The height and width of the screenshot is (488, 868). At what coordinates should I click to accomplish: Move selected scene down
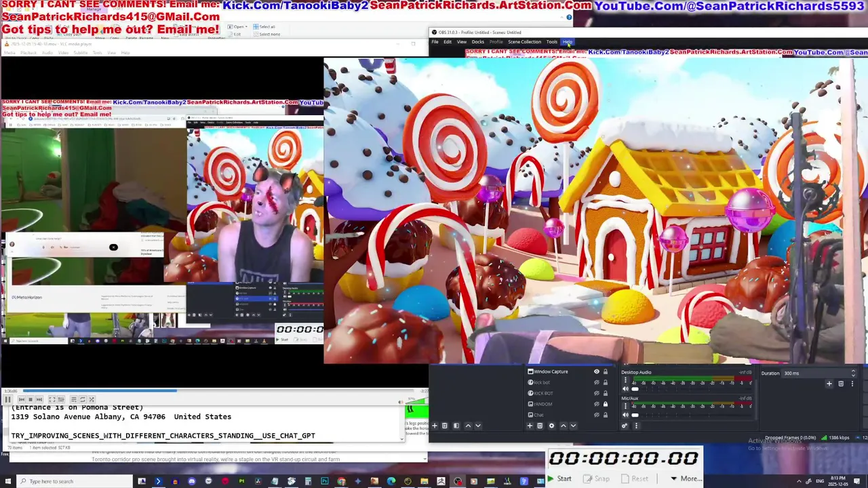(478, 426)
